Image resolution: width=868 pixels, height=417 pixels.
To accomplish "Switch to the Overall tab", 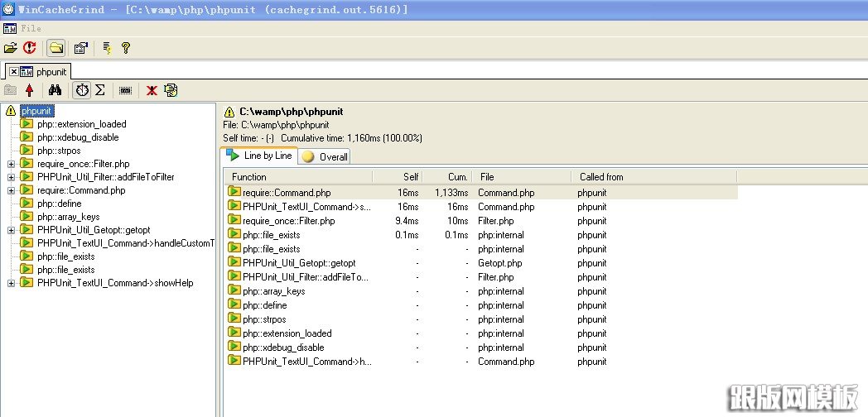I will [x=325, y=157].
